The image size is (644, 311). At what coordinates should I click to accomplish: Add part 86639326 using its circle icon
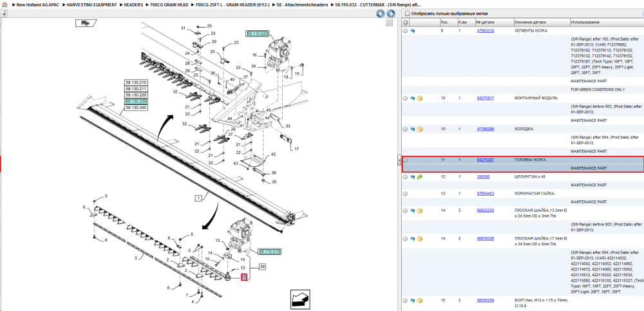point(405,238)
